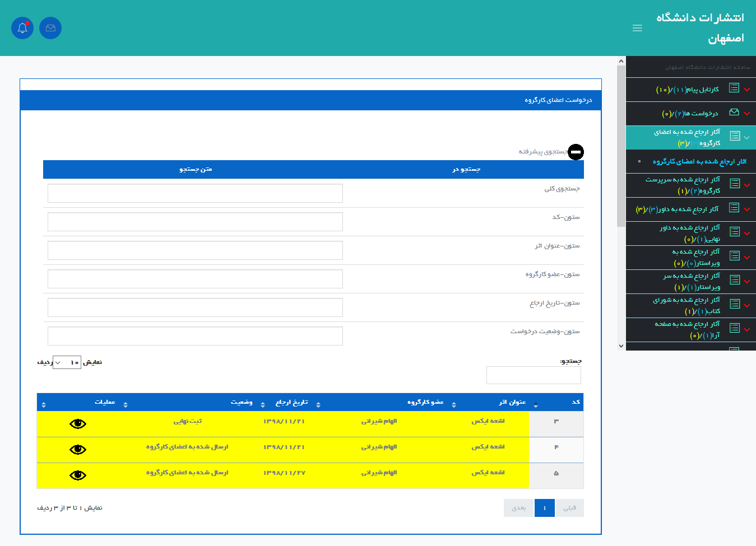Click the قبلی (previous) page button
This screenshot has width=756, height=546.
[x=569, y=508]
